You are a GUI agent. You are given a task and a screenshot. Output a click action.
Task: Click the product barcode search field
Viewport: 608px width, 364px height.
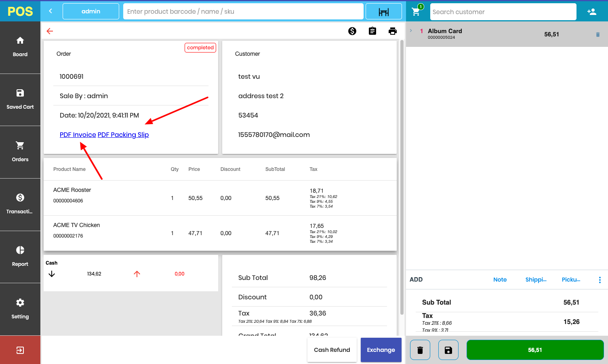(x=243, y=11)
